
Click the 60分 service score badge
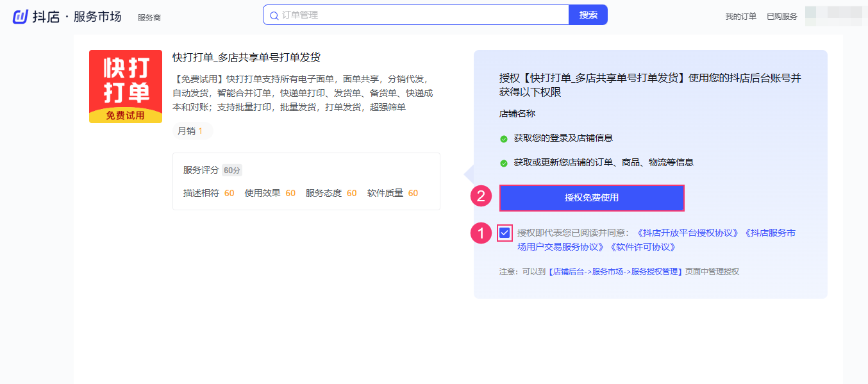[x=231, y=171]
